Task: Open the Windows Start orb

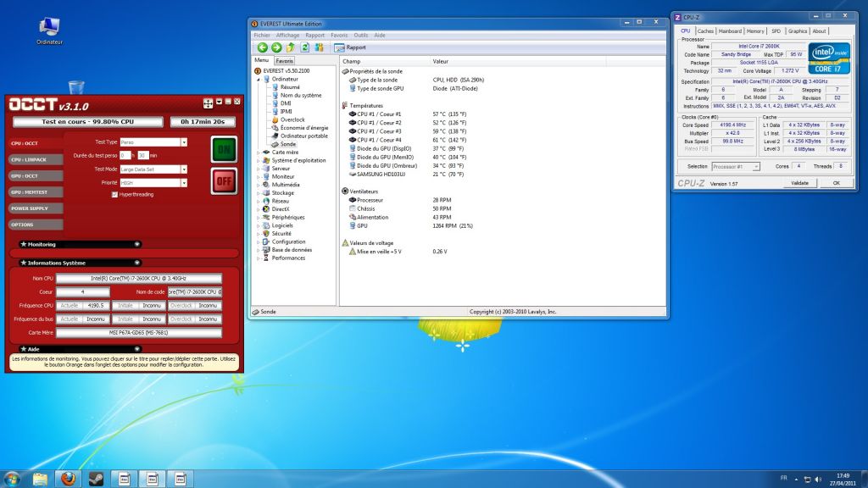Action: click(12, 479)
